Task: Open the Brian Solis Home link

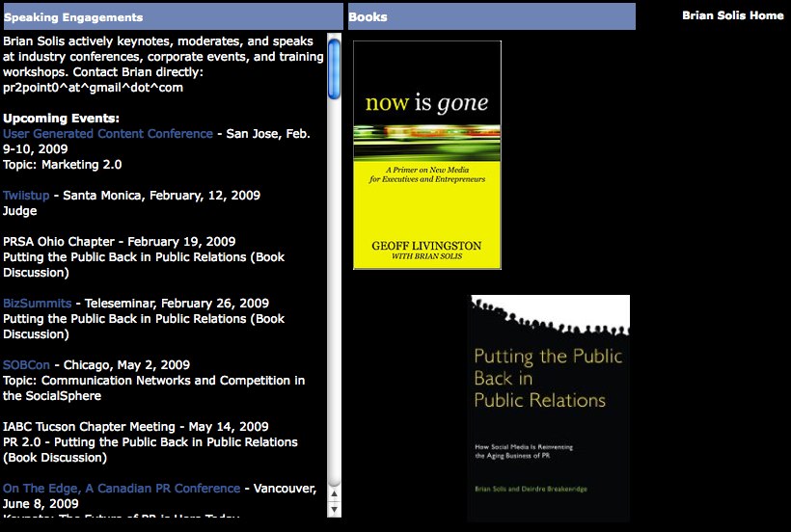Action: (x=732, y=15)
